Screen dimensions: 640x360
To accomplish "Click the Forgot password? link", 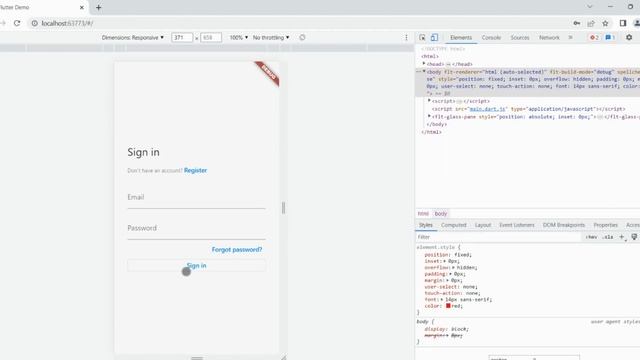I will tap(237, 249).
